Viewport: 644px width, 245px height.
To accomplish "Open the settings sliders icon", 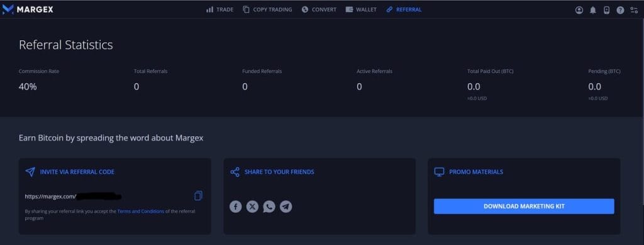I will point(634,10).
